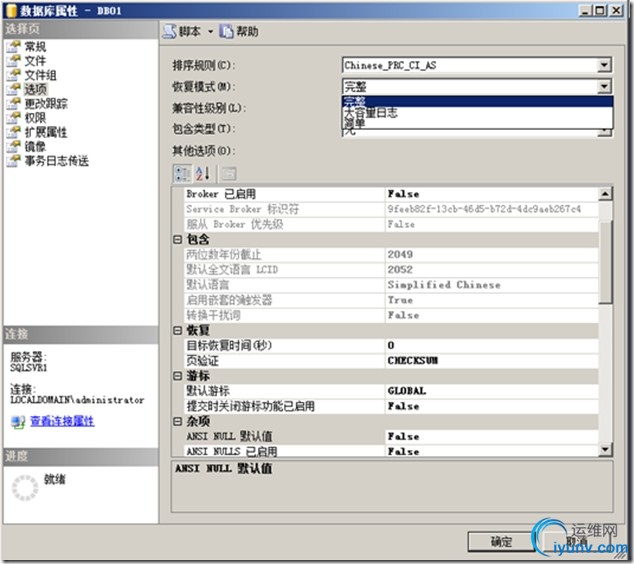634x564 pixels.
Task: Open the 查看连接属性 link
Action: (62, 421)
